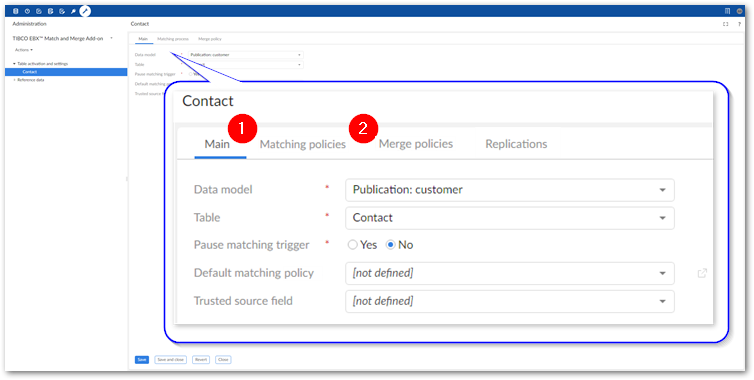The width and height of the screenshot is (754, 380).
Task: Open the user avatar menu
Action: click(x=739, y=11)
